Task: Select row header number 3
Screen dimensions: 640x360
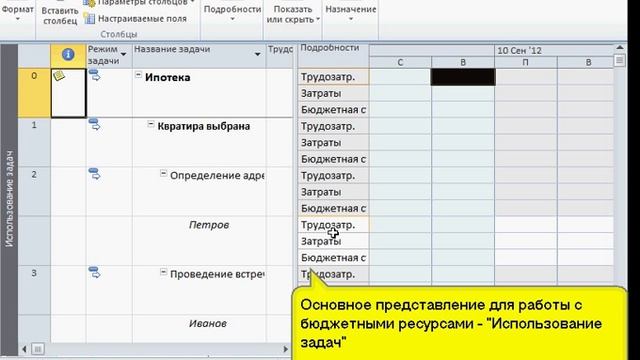Action: tap(34, 290)
